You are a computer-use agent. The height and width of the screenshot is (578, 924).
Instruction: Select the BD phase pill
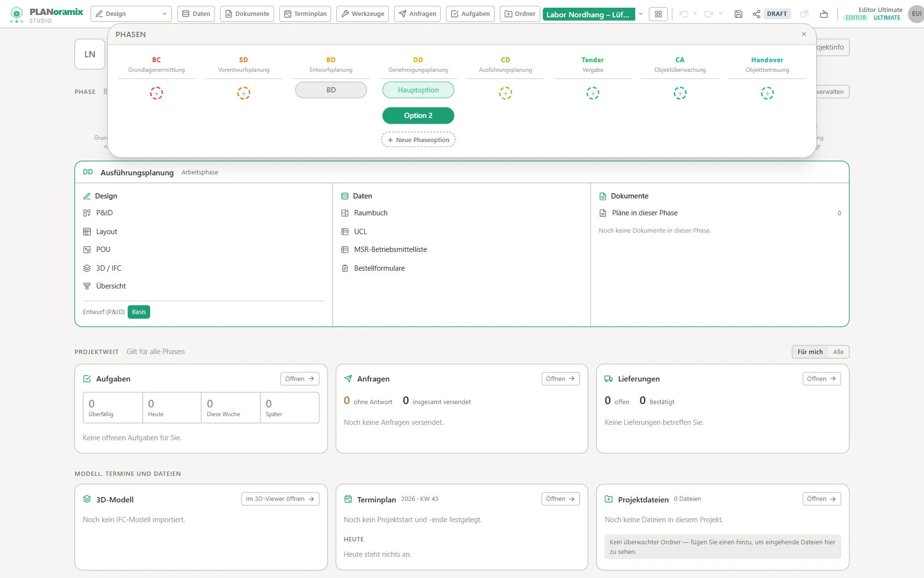[331, 90]
